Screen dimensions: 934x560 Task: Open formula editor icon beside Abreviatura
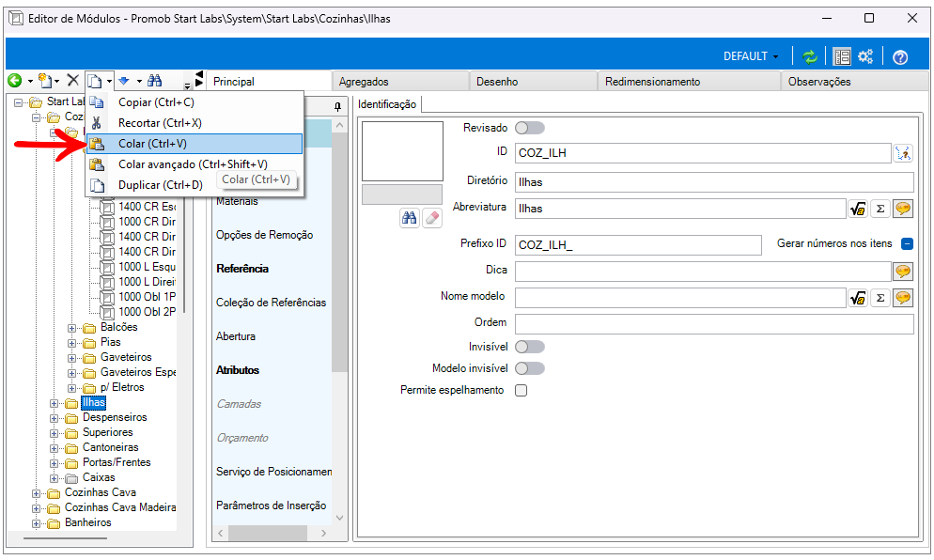click(857, 209)
